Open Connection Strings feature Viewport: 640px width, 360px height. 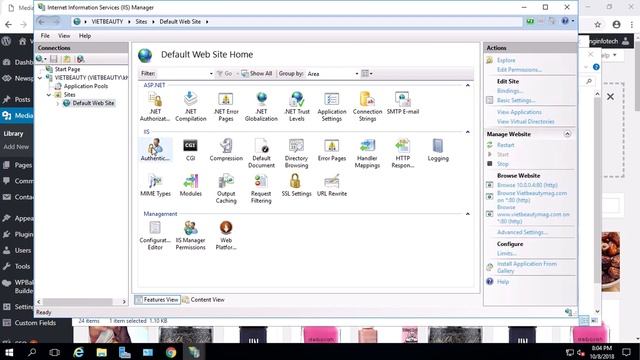[x=367, y=107]
